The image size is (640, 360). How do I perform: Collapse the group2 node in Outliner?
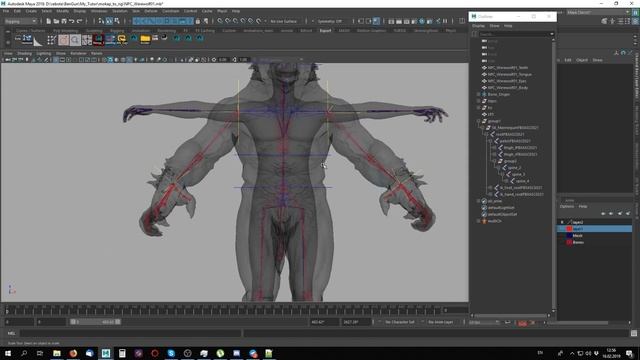(494, 161)
